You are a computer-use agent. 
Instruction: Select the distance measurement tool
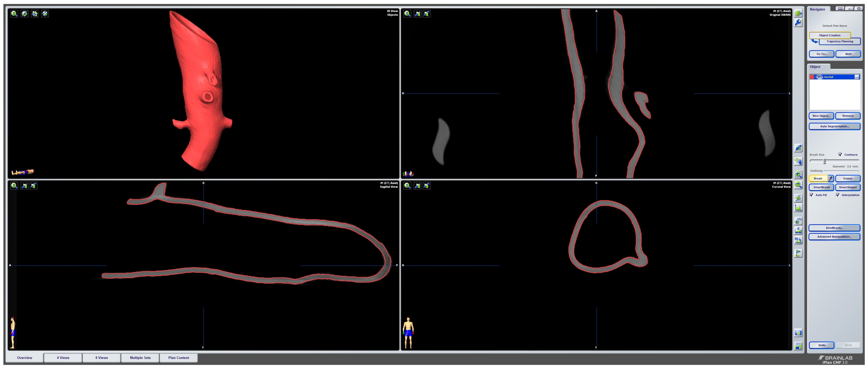coord(798,230)
